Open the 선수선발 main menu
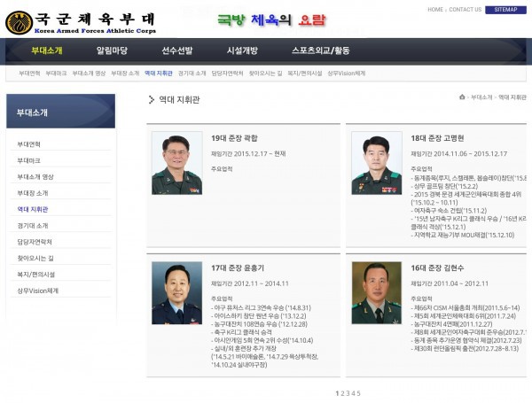Image resolution: width=532 pixels, height=403 pixels. pos(177,50)
